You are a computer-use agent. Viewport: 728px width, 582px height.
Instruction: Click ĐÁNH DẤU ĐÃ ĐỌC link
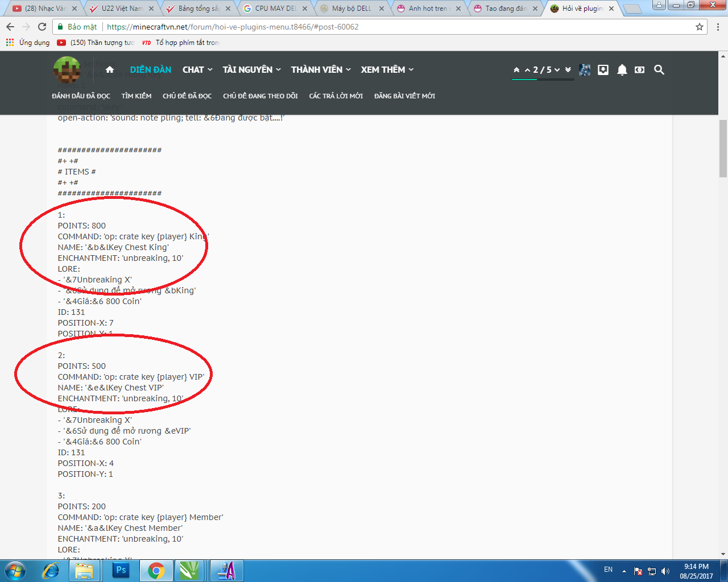[x=81, y=96]
